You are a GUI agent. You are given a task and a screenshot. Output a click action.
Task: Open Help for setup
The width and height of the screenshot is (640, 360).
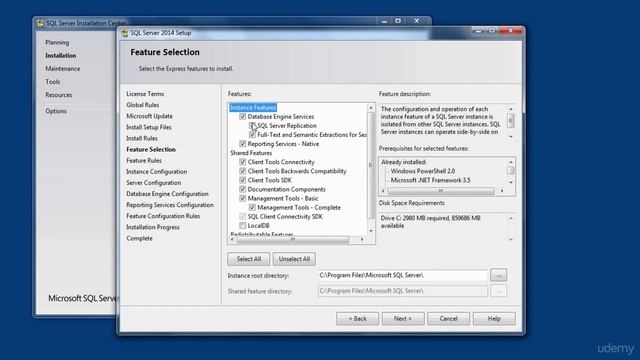point(494,318)
